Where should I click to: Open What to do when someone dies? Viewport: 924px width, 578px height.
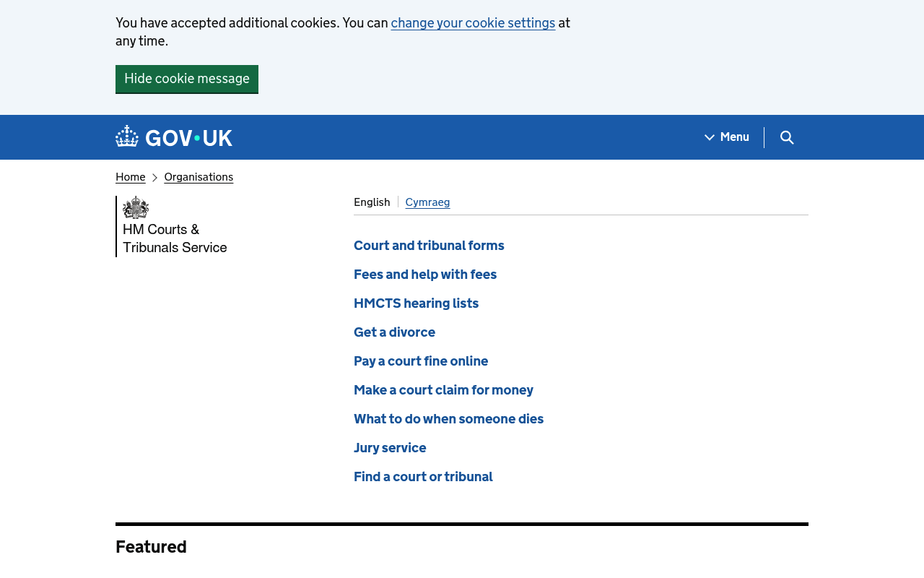pyautogui.click(x=448, y=419)
